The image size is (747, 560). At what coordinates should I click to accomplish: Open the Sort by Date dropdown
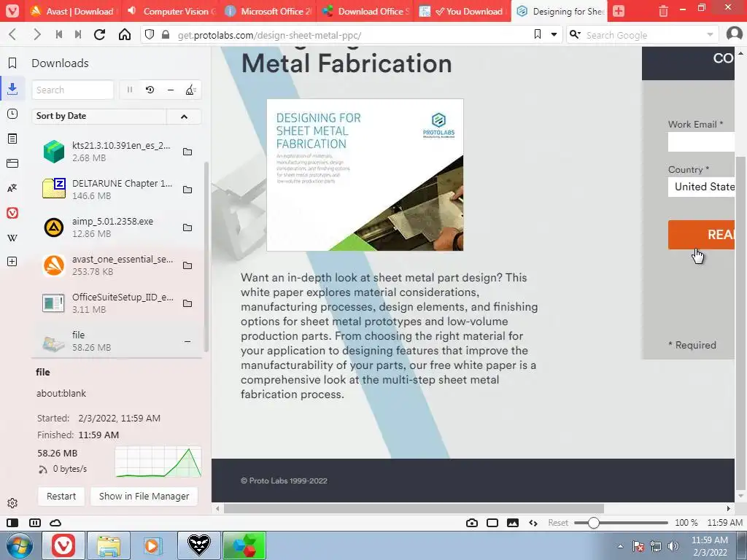pyautogui.click(x=99, y=116)
